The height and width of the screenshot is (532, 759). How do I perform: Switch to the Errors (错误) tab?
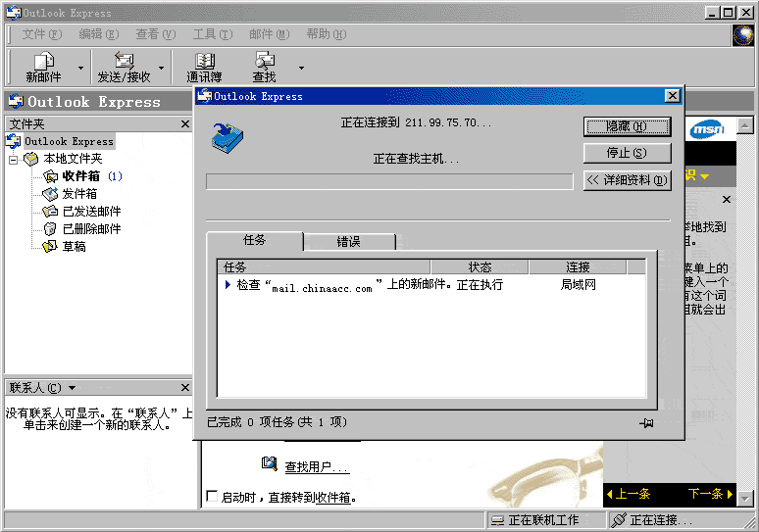coord(349,242)
